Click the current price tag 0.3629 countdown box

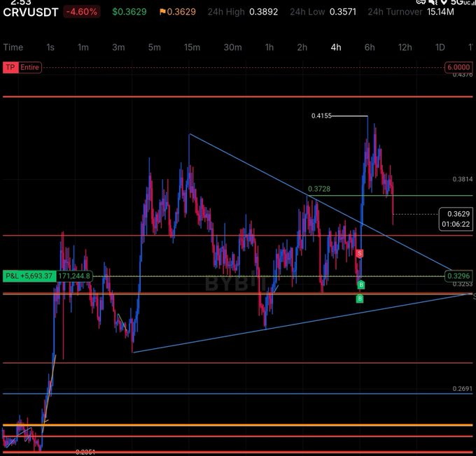tap(456, 219)
